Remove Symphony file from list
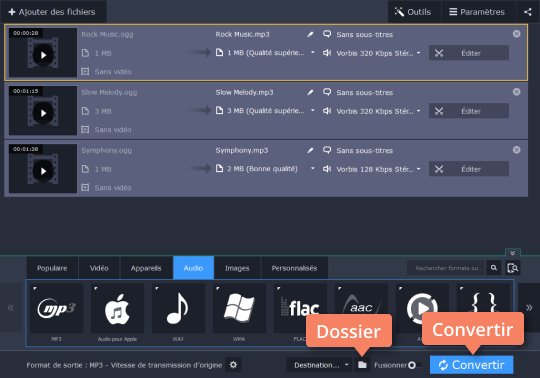540x378 pixels. coord(517,150)
